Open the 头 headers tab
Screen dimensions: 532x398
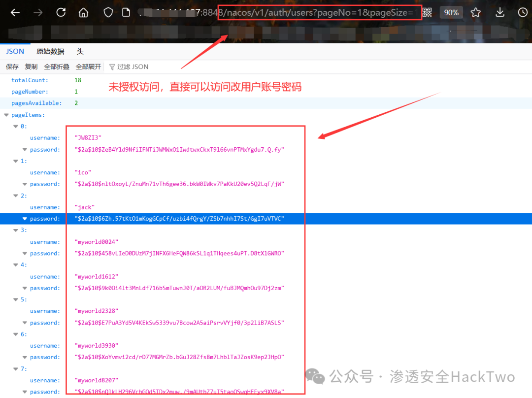(x=80, y=52)
